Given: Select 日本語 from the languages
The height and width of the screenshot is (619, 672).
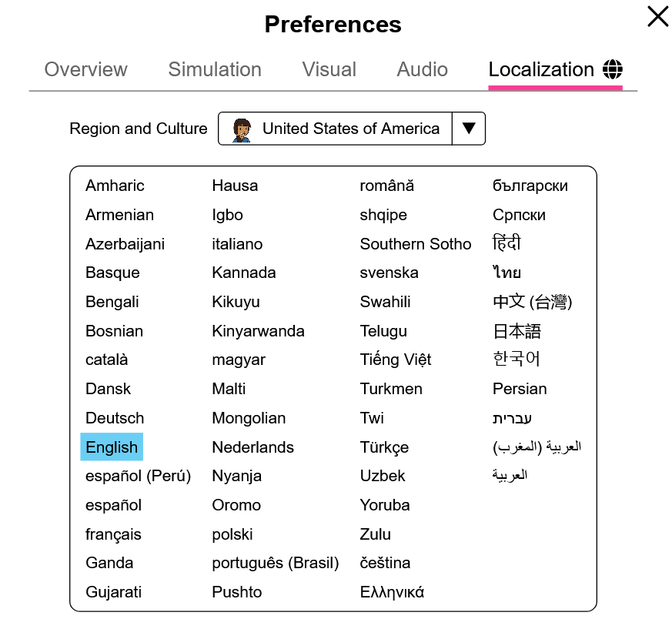Looking at the screenshot, I should tap(517, 331).
